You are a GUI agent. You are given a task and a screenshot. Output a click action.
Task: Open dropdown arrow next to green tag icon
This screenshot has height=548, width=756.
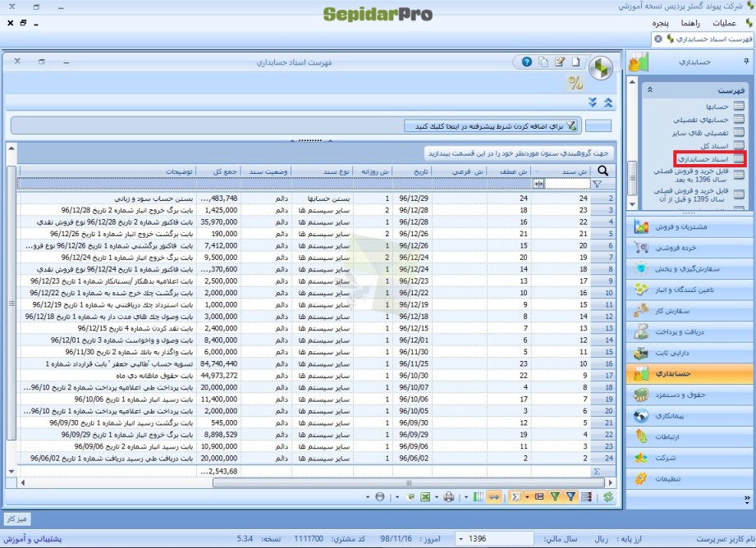[x=397, y=497]
